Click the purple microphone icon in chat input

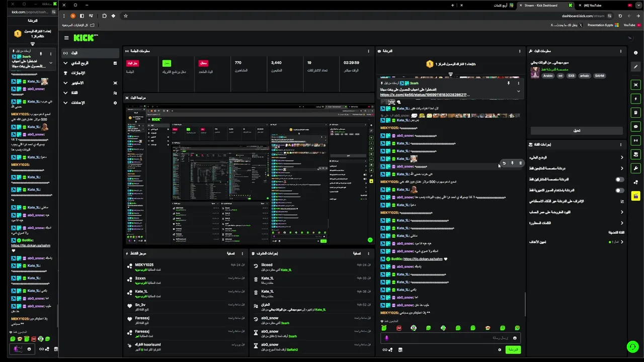[386, 338]
